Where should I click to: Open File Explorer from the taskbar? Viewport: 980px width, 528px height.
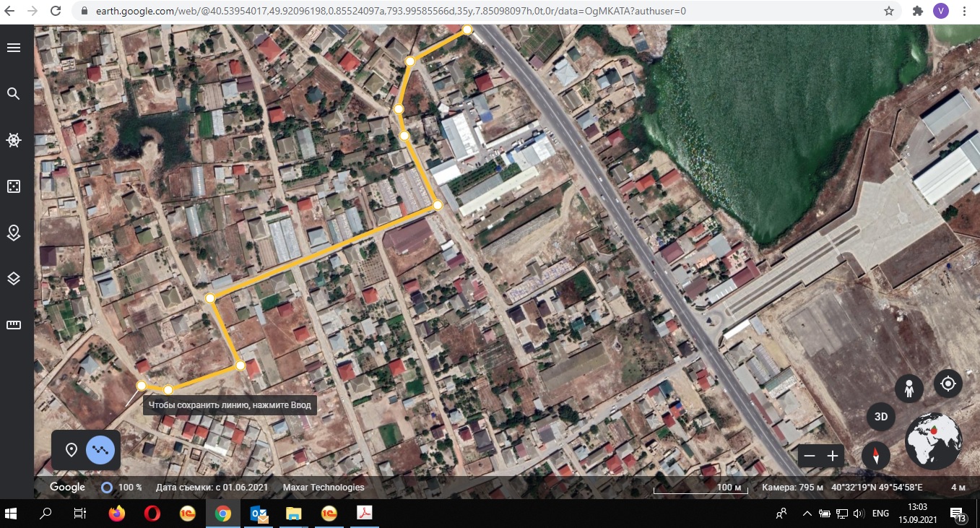294,514
